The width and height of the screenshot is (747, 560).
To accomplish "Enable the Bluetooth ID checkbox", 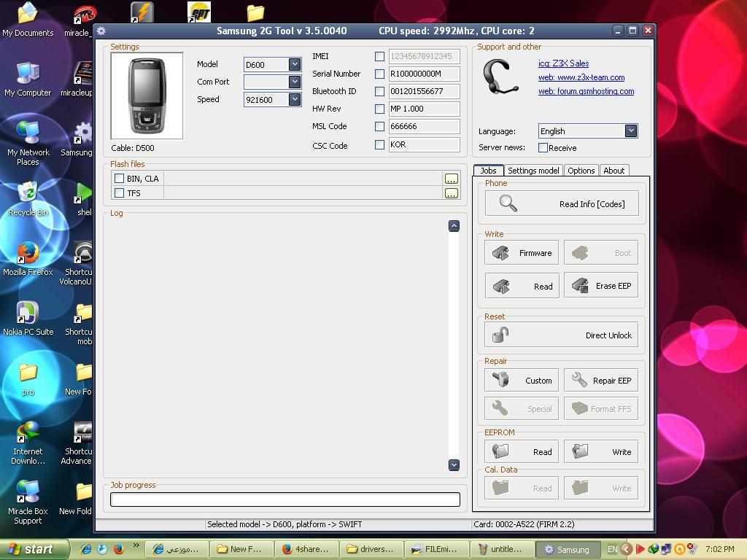I will [x=379, y=91].
